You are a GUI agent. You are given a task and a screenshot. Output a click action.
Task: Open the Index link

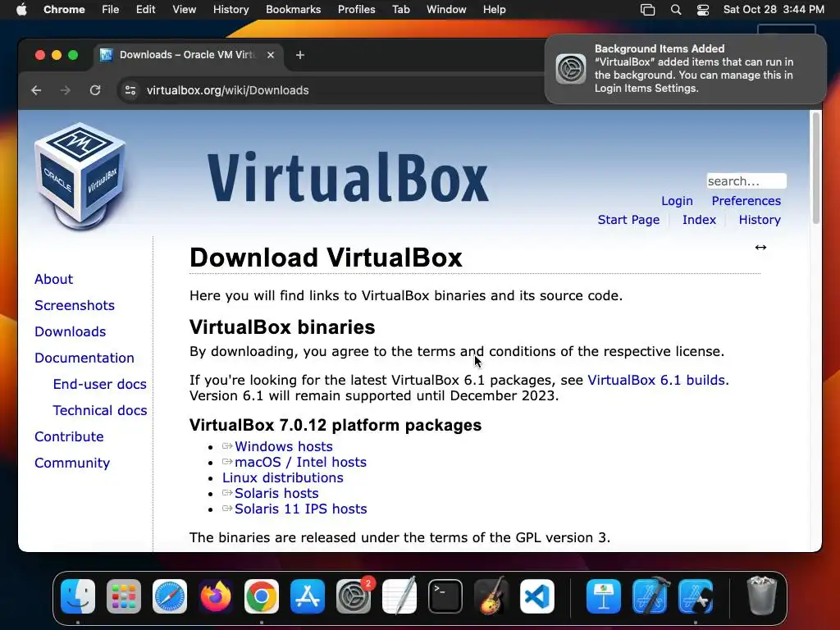click(699, 220)
